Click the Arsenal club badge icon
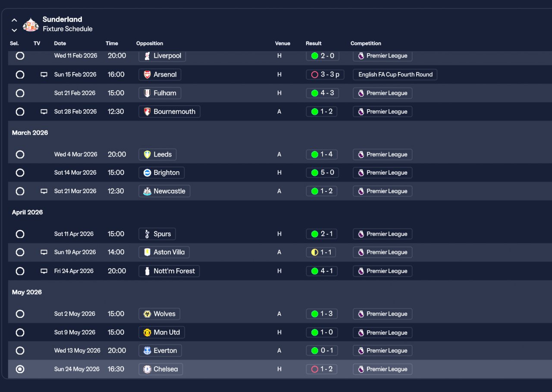The height and width of the screenshot is (392, 552). coord(147,75)
